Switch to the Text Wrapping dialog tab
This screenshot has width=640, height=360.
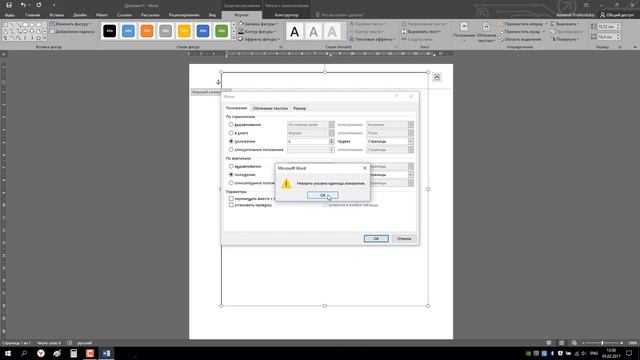[270, 108]
